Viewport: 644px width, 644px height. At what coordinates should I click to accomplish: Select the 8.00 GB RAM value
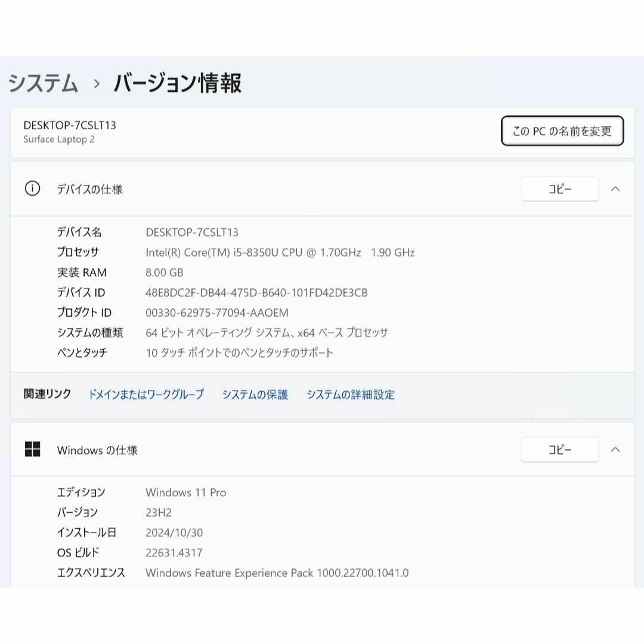tap(165, 273)
